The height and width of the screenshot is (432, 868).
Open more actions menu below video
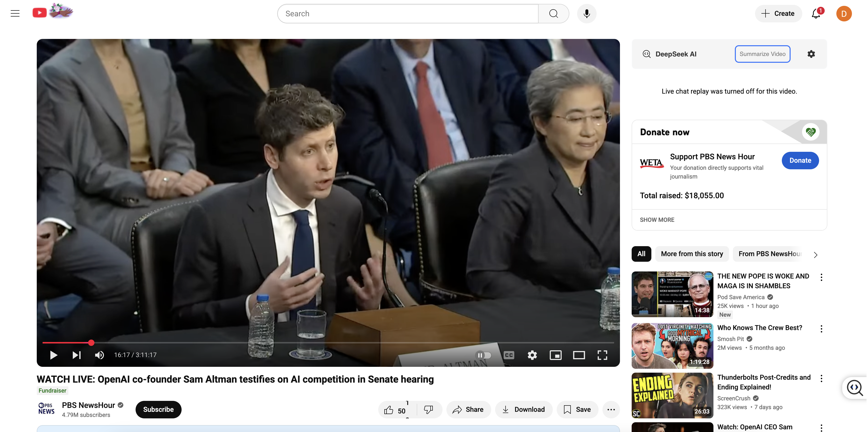point(611,409)
